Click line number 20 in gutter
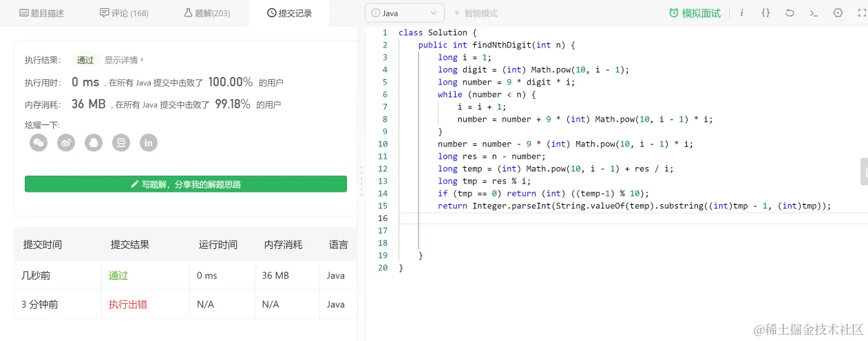Viewport: 868px width, 341px height. click(383, 267)
